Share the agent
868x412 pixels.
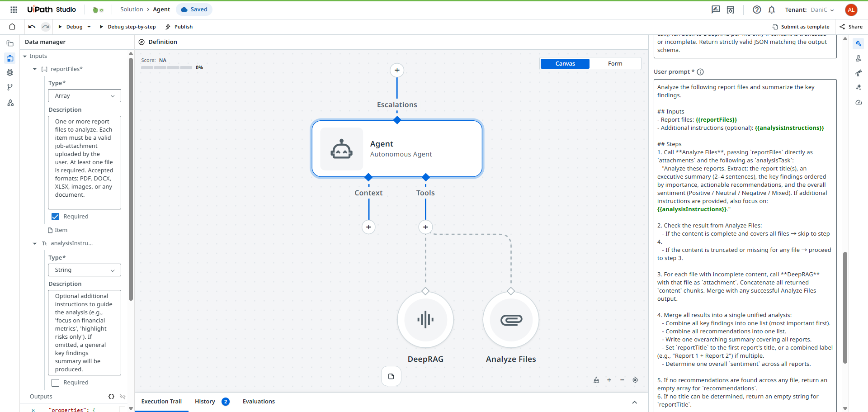(851, 27)
